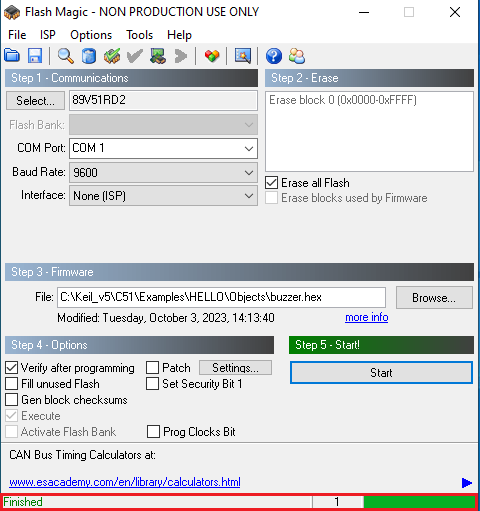Open the more info link
480x511 pixels.
pos(367,317)
